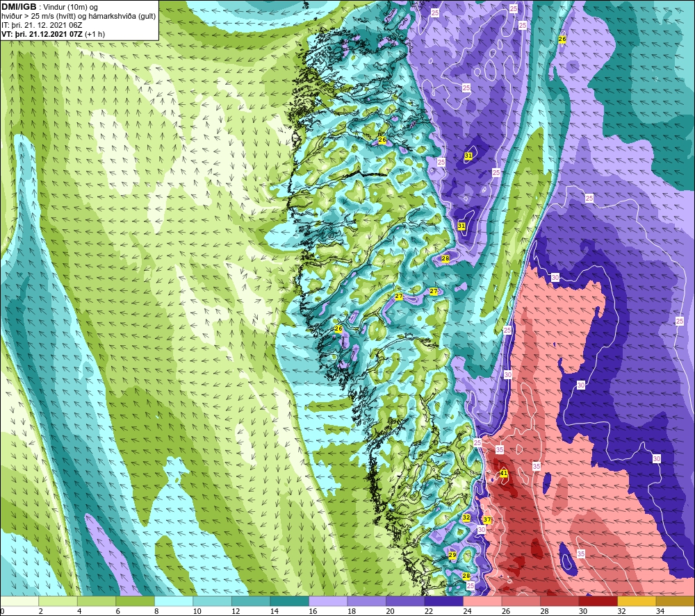The image size is (695, 616).
Task: Pick the ochre swatch after 34
Action: [675, 601]
